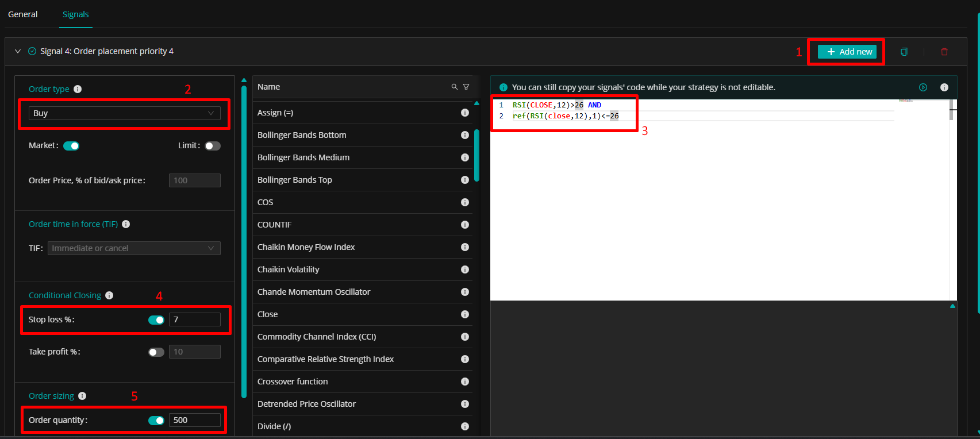Viewport: 980px width, 439px height.
Task: Show info for Comparative Relative Strength Index
Action: coord(465,359)
